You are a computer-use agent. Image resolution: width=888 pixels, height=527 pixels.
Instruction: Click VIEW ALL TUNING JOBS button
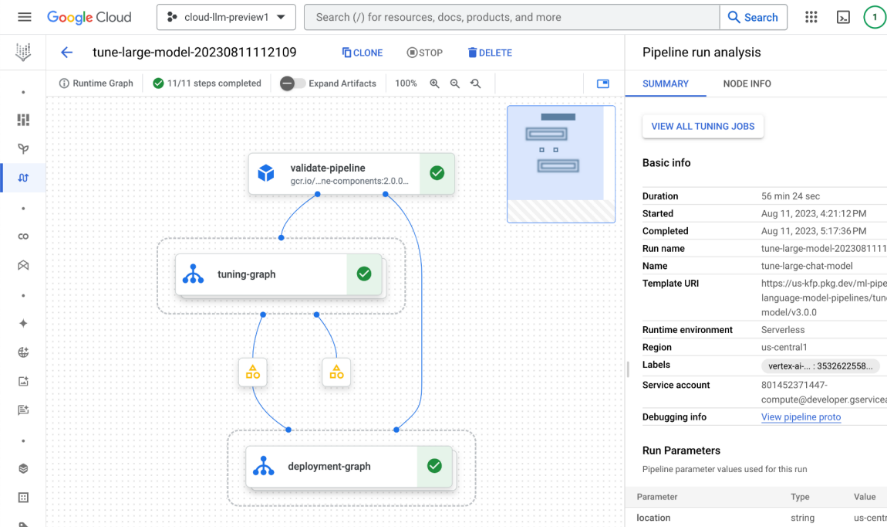[703, 126]
